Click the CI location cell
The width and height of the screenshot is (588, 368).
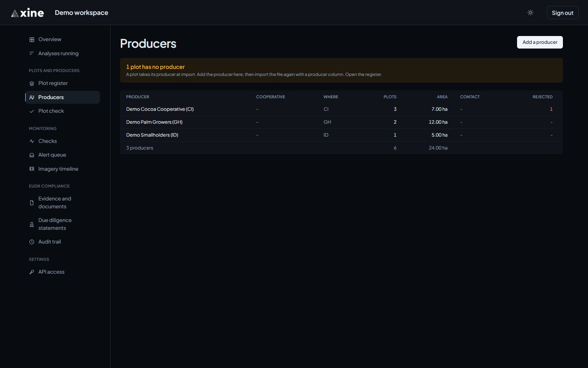tap(326, 109)
